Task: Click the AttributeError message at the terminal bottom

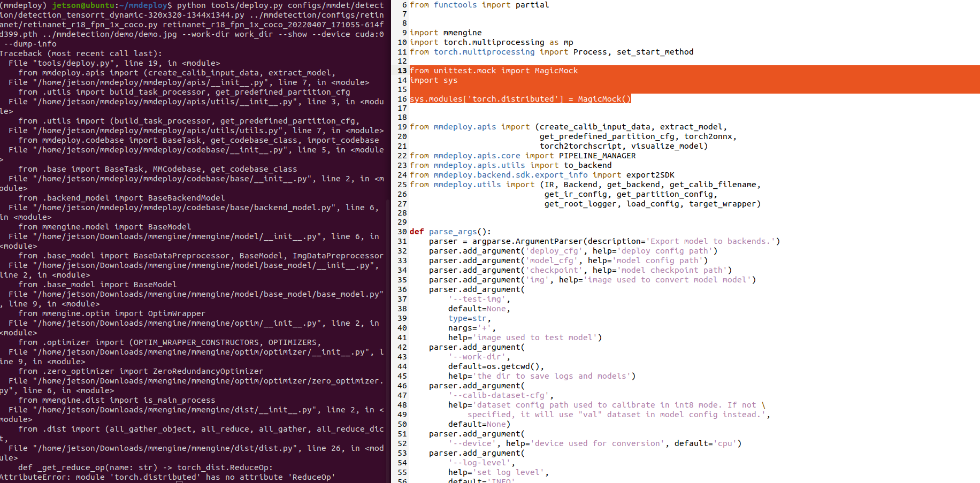Action: coord(167,477)
